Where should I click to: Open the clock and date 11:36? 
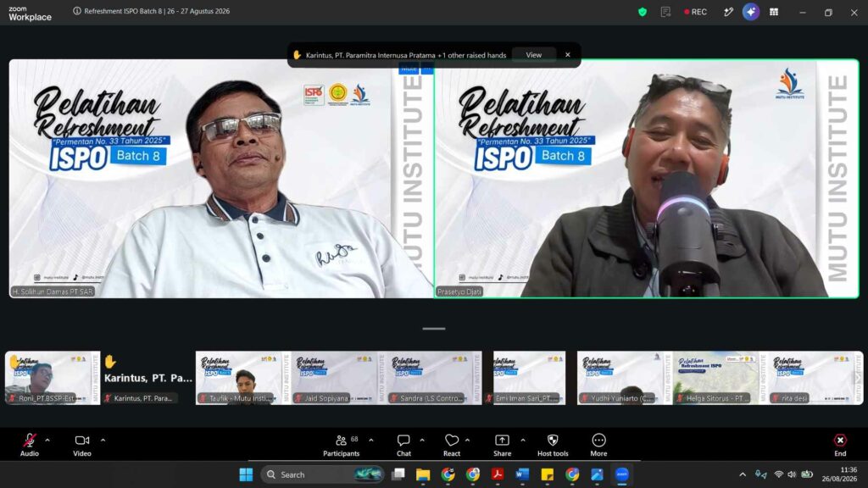[x=839, y=474]
